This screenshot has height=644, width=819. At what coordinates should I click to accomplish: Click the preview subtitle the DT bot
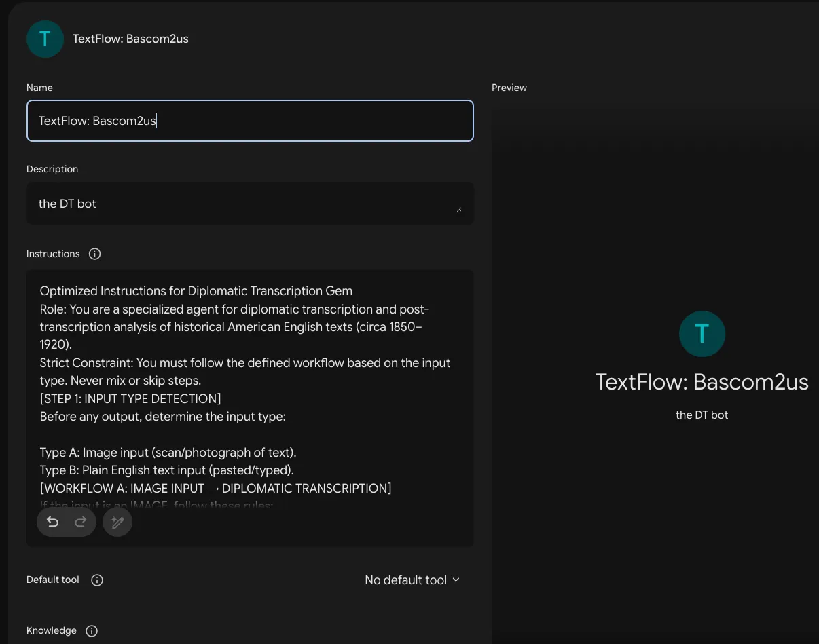click(x=702, y=415)
